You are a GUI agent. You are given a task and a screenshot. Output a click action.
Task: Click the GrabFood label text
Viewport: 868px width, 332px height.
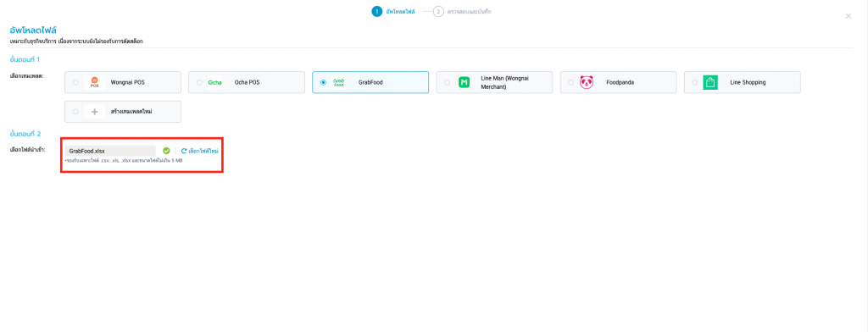point(370,82)
